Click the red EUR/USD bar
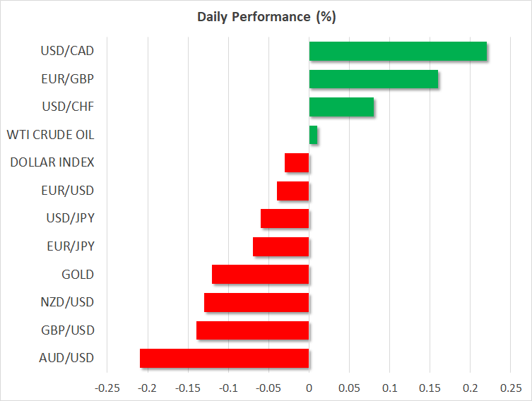 click(292, 191)
